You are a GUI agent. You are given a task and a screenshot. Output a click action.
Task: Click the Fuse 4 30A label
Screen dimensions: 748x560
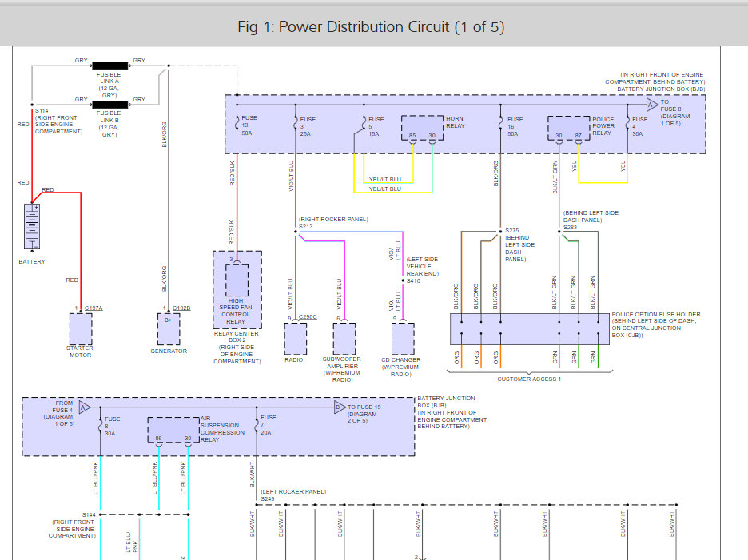tap(639, 127)
